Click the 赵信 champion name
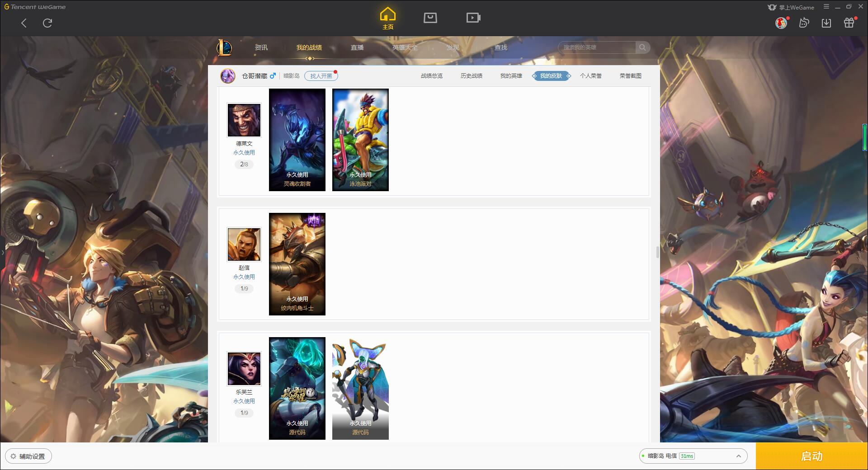The width and height of the screenshot is (868, 470). [244, 268]
